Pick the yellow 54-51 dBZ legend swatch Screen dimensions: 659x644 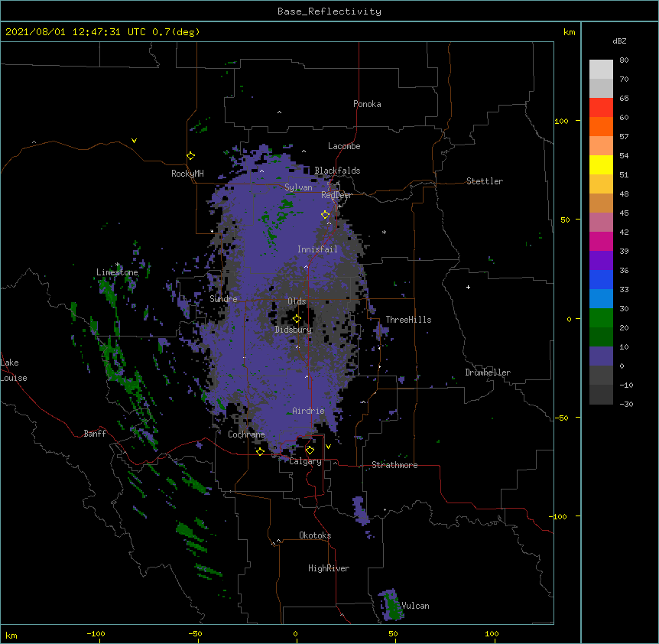pos(601,164)
